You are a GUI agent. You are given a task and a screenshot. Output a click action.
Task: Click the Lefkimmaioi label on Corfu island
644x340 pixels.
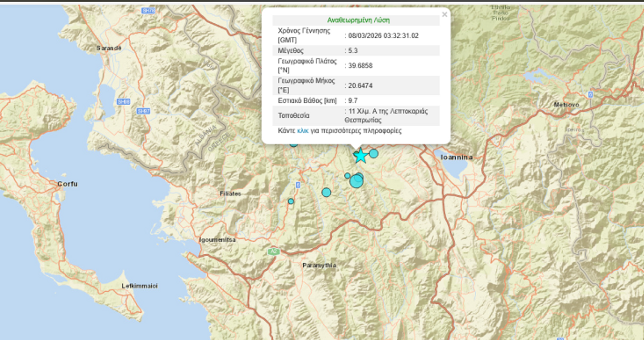(140, 286)
